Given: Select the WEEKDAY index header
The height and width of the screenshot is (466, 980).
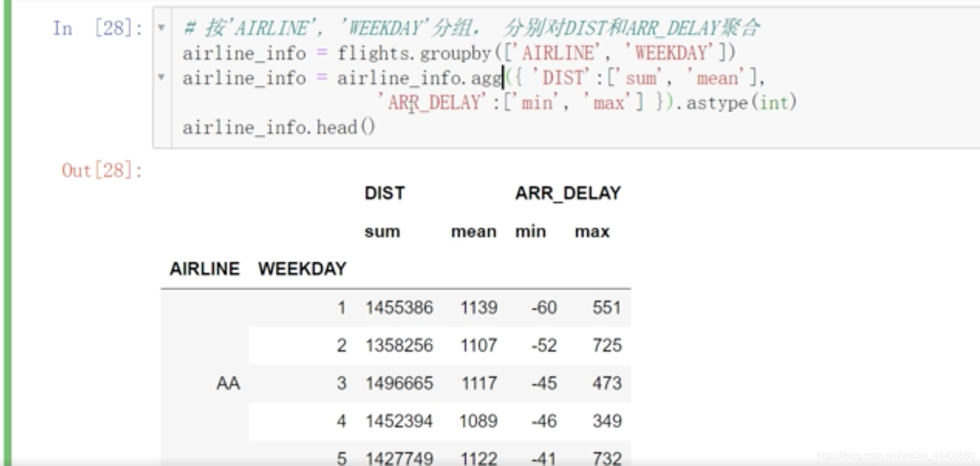Looking at the screenshot, I should (302, 269).
